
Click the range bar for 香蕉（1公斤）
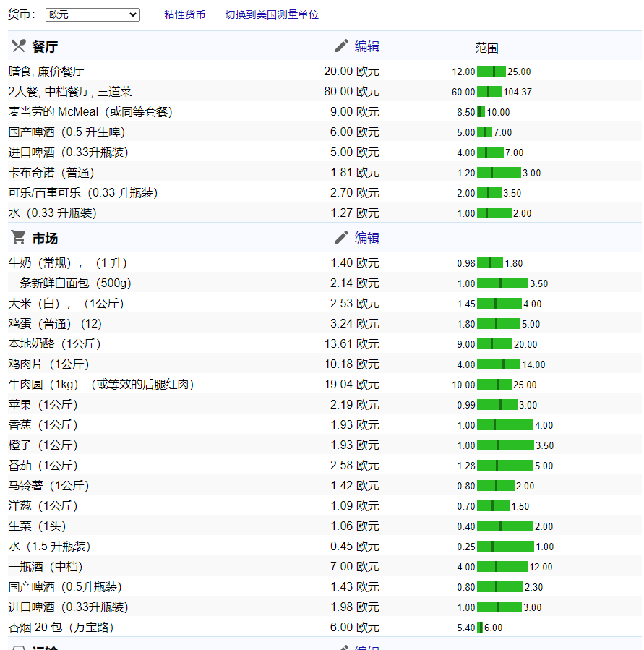(x=505, y=425)
